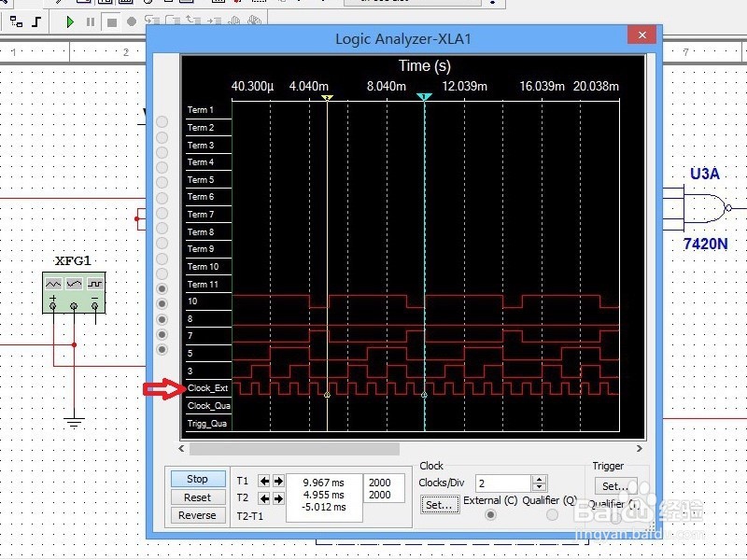The image size is (747, 560).
Task: Move cursor T2 left with arrow
Action: (x=264, y=498)
